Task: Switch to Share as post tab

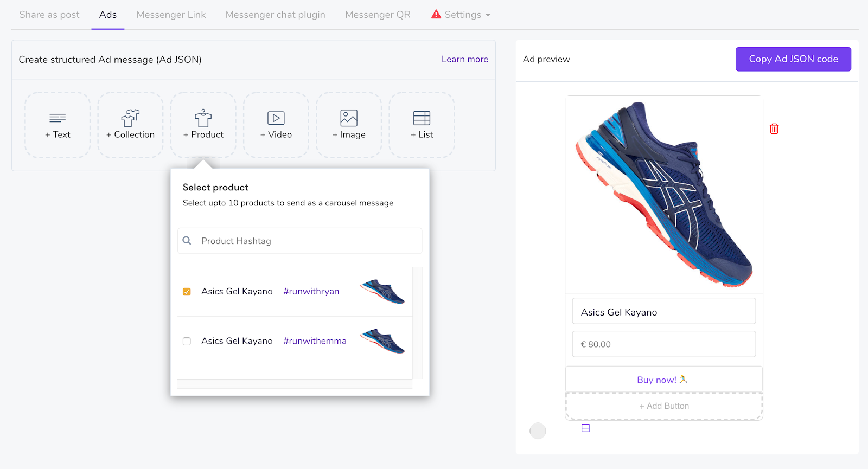Action: click(x=49, y=15)
